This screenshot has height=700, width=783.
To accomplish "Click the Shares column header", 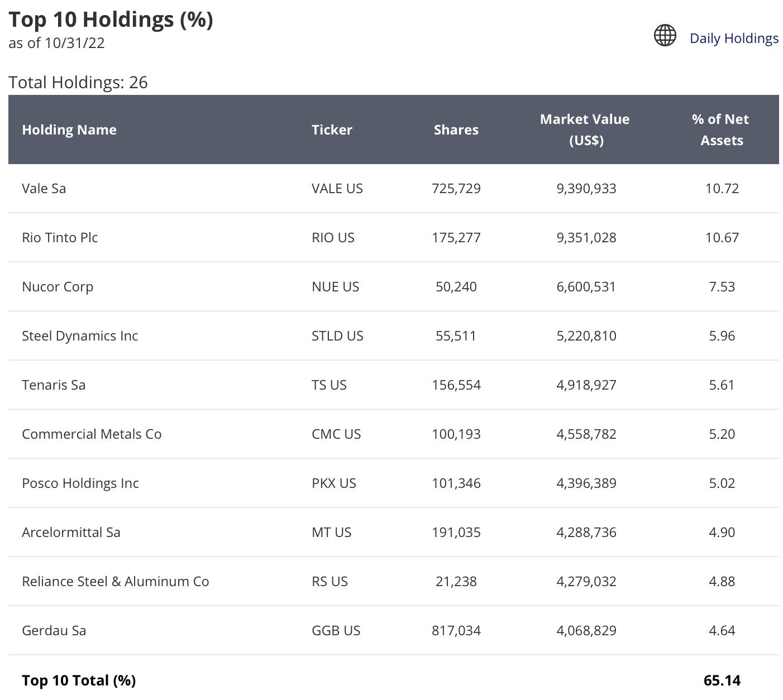I will (x=456, y=130).
